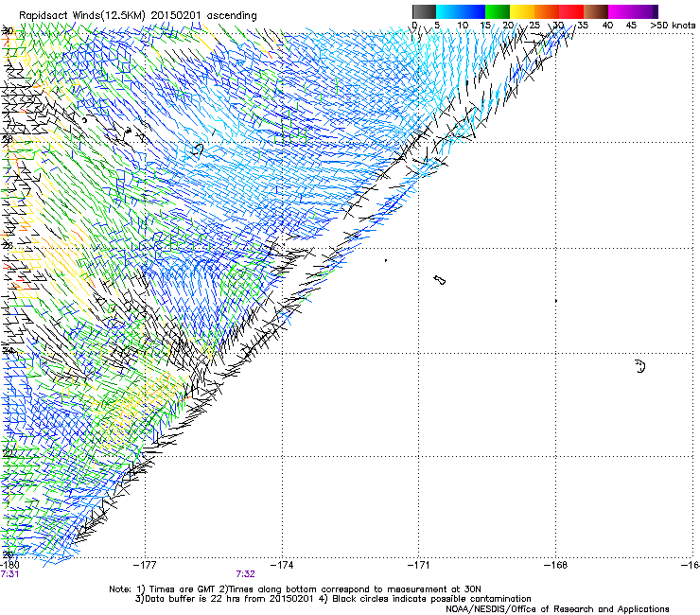Image resolution: width=700 pixels, height=615 pixels.
Task: Click the purple '7:31' time label
Action: click(x=9, y=574)
